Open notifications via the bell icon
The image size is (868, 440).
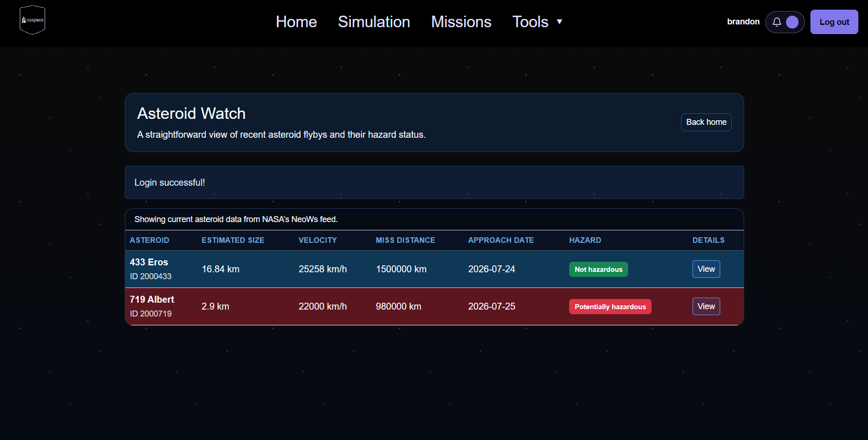point(777,22)
